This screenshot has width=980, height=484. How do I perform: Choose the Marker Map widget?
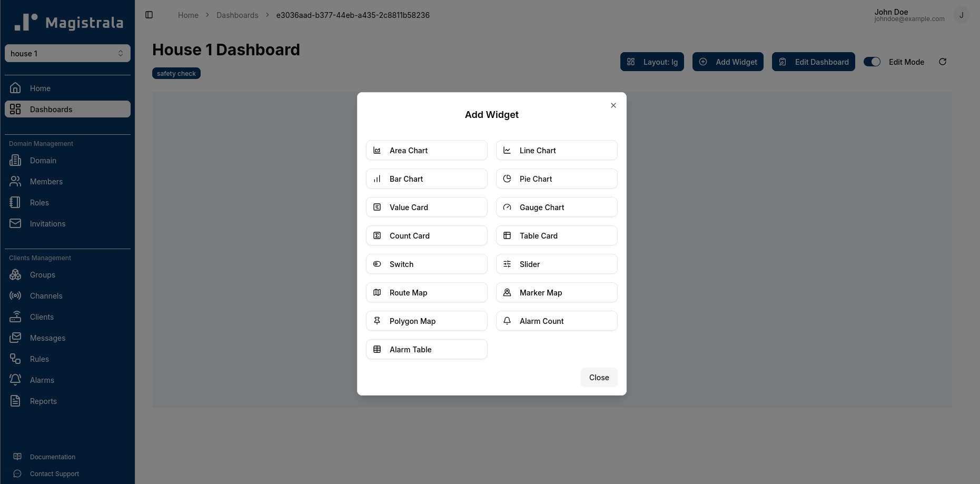coord(556,292)
